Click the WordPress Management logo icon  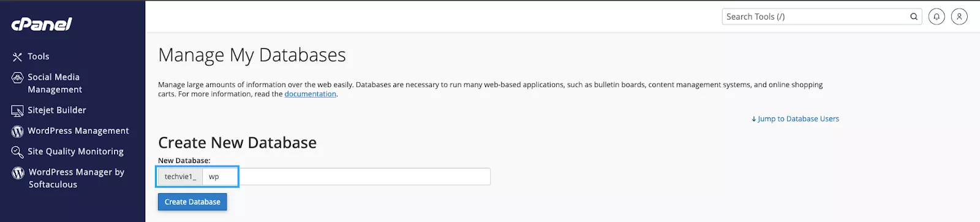point(17,131)
